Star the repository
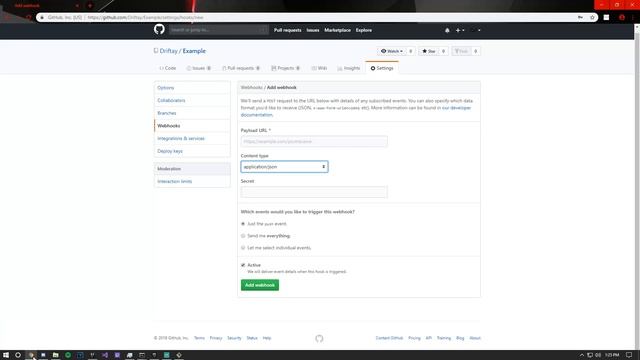The width and height of the screenshot is (640, 360). [429, 51]
